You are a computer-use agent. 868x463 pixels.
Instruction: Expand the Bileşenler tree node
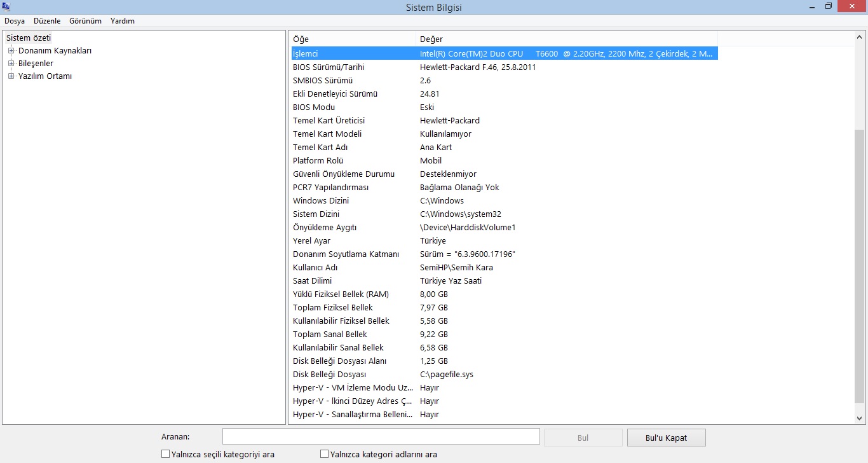[x=11, y=64]
